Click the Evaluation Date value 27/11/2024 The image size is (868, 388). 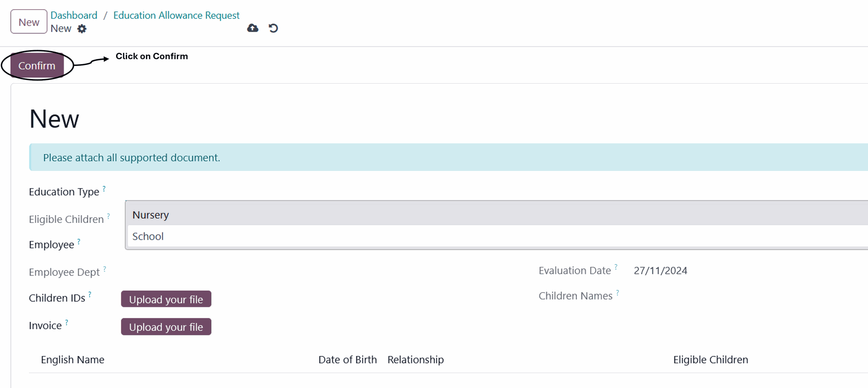coord(660,270)
